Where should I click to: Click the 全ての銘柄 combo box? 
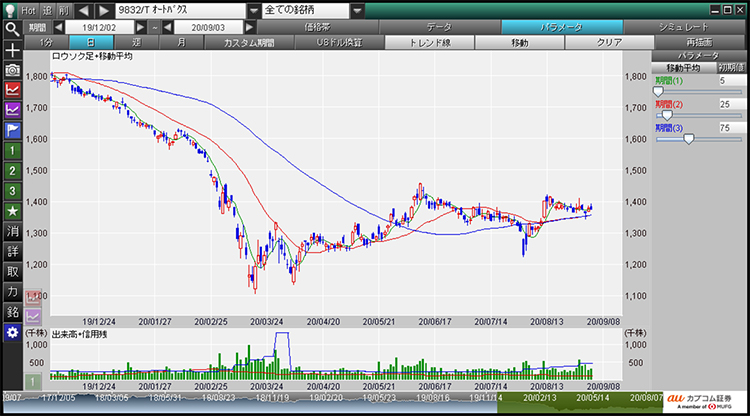coord(306,11)
